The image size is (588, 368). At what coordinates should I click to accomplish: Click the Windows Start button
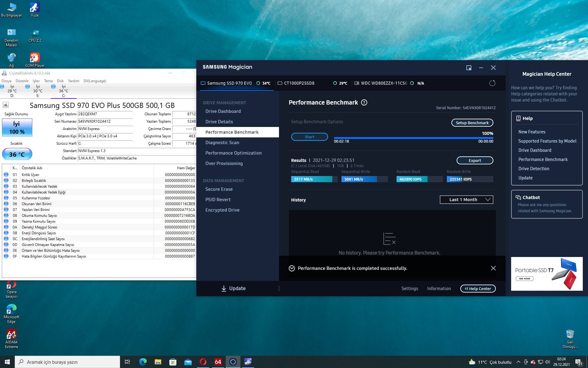point(7,362)
